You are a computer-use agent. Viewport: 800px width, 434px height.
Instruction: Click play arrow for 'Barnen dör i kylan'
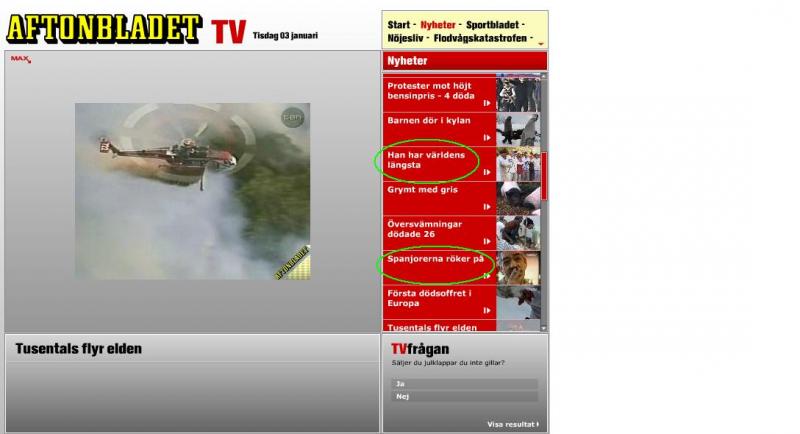pyautogui.click(x=487, y=138)
